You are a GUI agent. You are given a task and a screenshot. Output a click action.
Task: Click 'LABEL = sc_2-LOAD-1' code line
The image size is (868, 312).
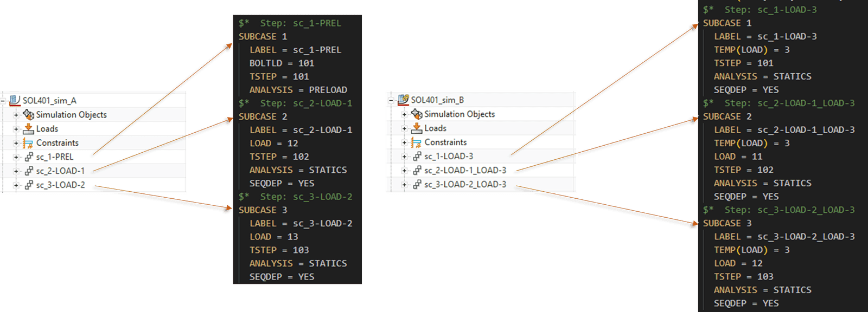[x=301, y=130]
